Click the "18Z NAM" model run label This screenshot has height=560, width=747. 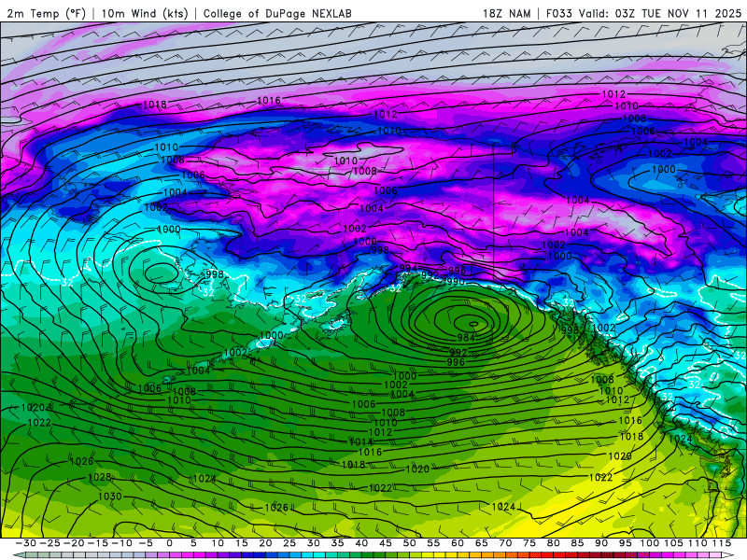[506, 13]
